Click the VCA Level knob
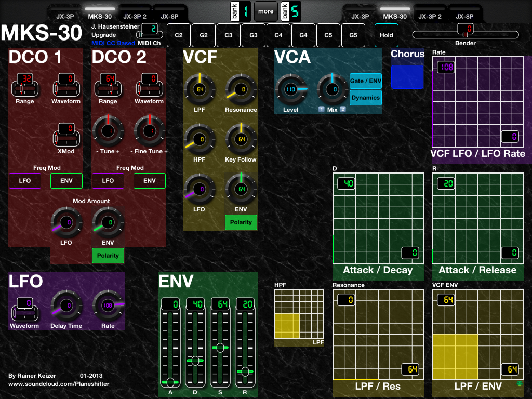Screen dimensions: 532x399 [x=291, y=89]
